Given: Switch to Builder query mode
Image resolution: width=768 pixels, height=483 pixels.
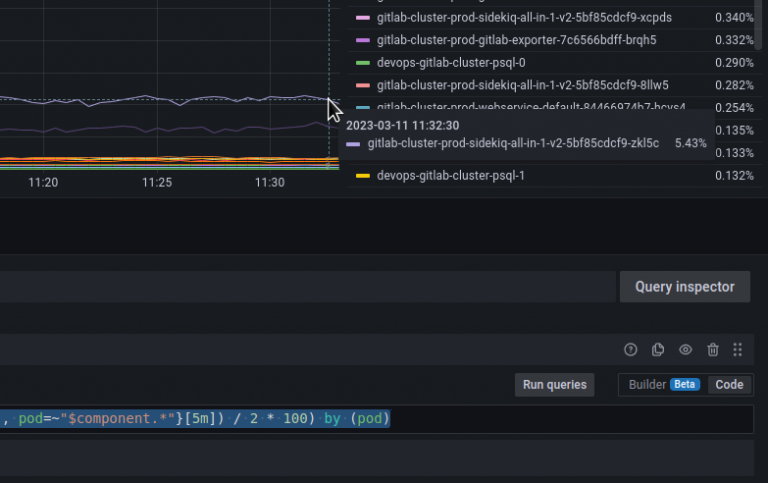Looking at the screenshot, I should tap(647, 384).
